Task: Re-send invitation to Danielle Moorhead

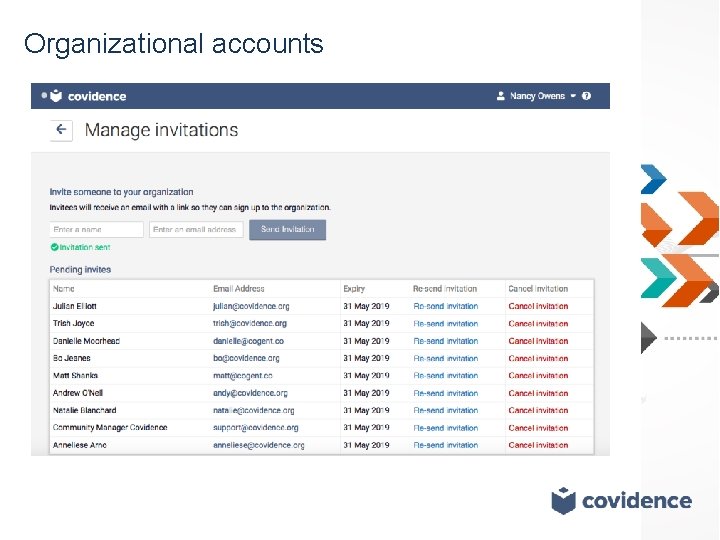Action: coord(446,341)
